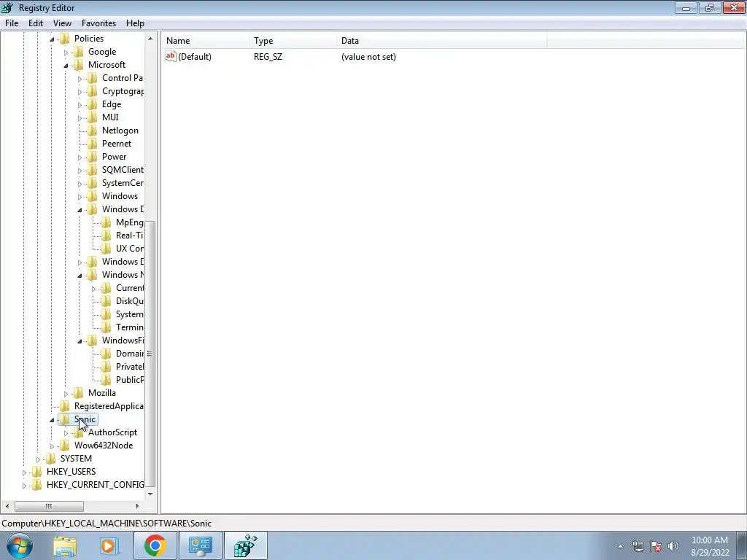
Task: Click the Registry Editor taskbar button
Action: (245, 545)
